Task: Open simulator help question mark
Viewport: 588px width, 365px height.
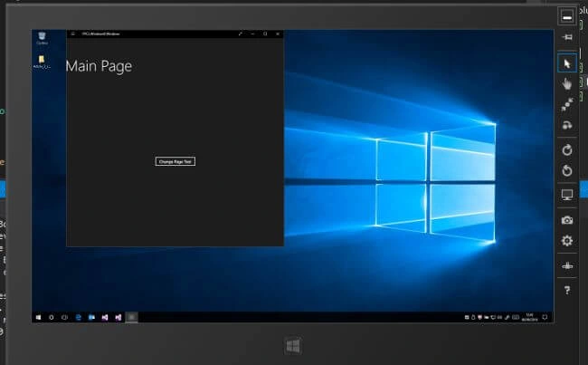Action: coord(567,290)
